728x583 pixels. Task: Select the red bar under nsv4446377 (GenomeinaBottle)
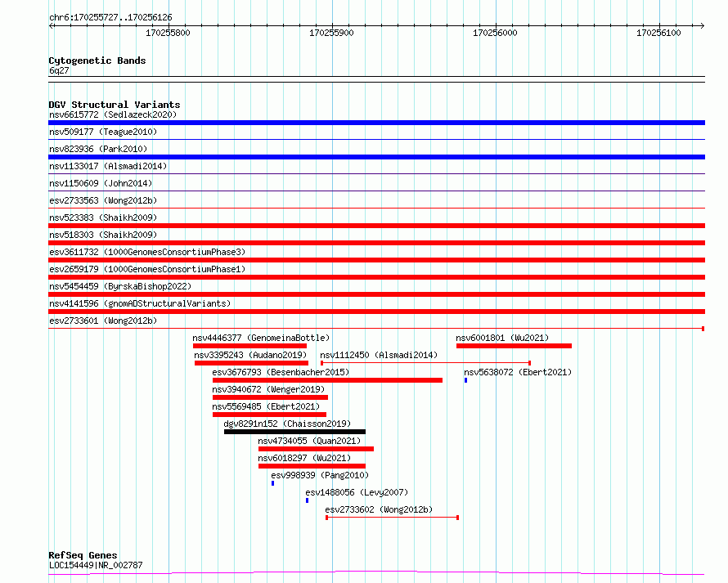(249, 346)
